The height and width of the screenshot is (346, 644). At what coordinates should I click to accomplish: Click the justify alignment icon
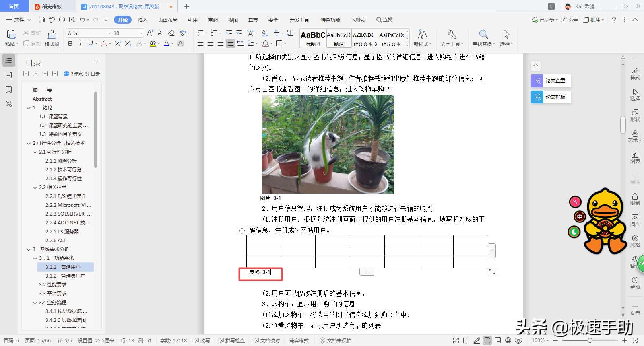tap(230, 43)
